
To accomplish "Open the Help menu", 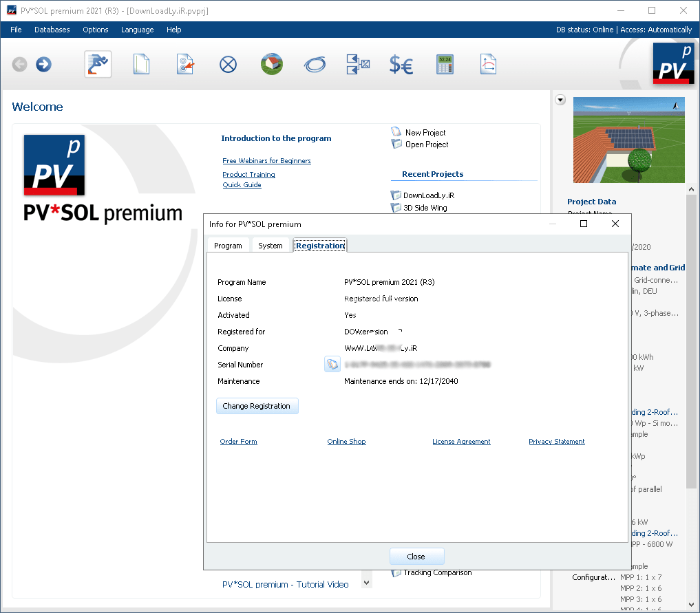I will pyautogui.click(x=174, y=30).
